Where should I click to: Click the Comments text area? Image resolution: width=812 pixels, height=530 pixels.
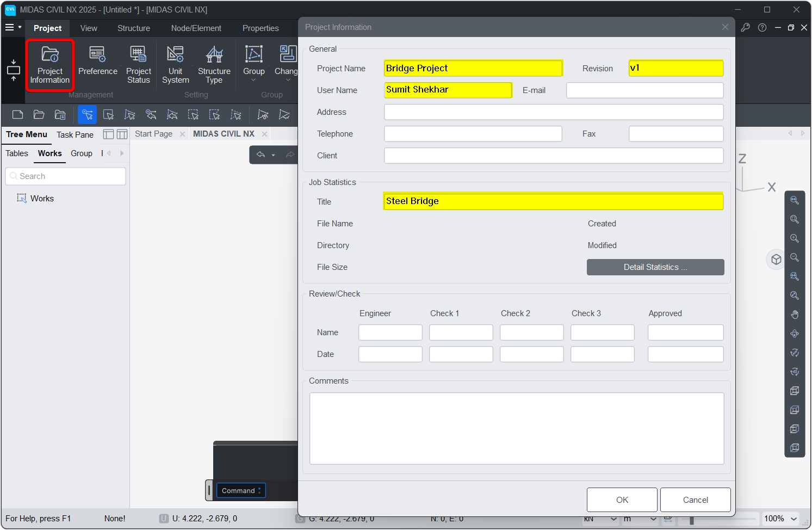pyautogui.click(x=517, y=428)
